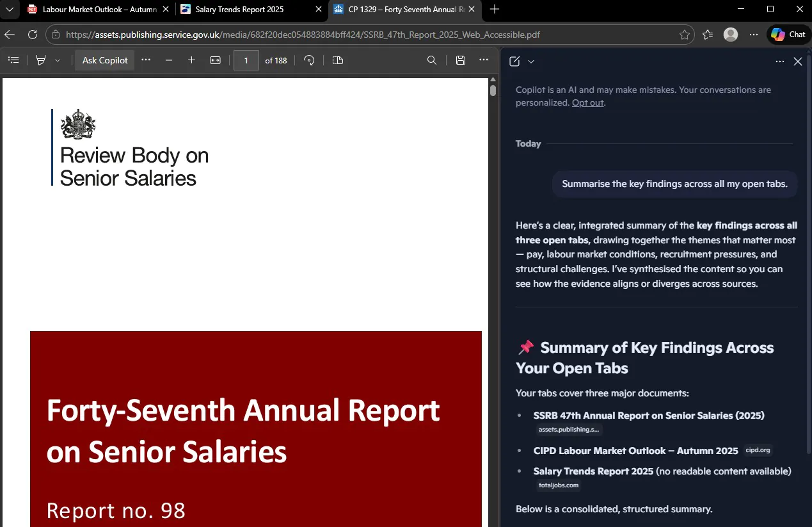
Task: Activate fit-to-width view
Action: (215, 60)
